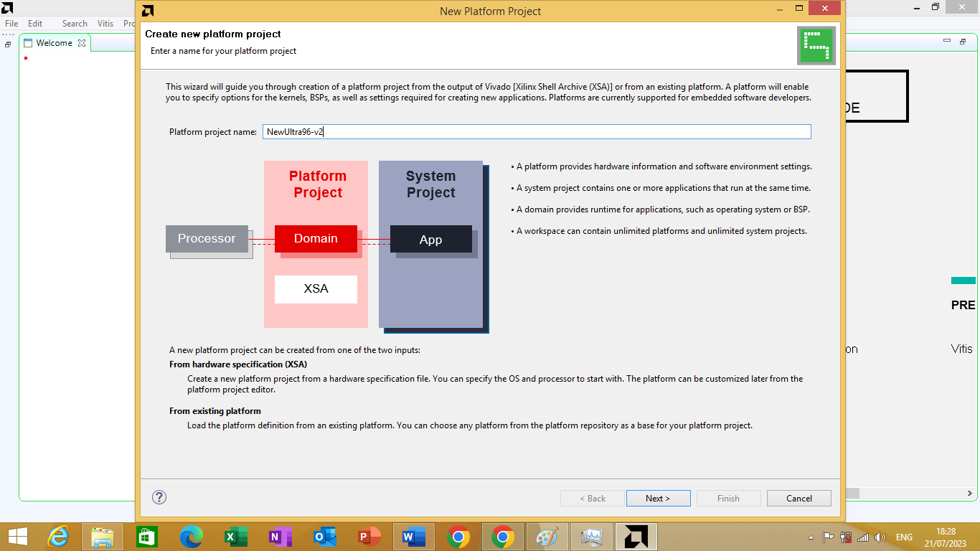Viewport: 980px width, 551px height.
Task: Open the performance monitor taskbar icon
Action: pos(592,537)
